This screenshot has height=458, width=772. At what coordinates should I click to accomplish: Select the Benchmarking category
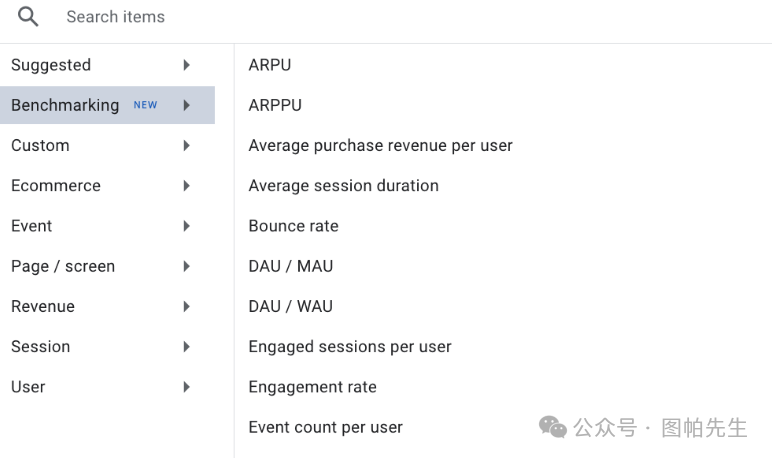[x=65, y=105]
